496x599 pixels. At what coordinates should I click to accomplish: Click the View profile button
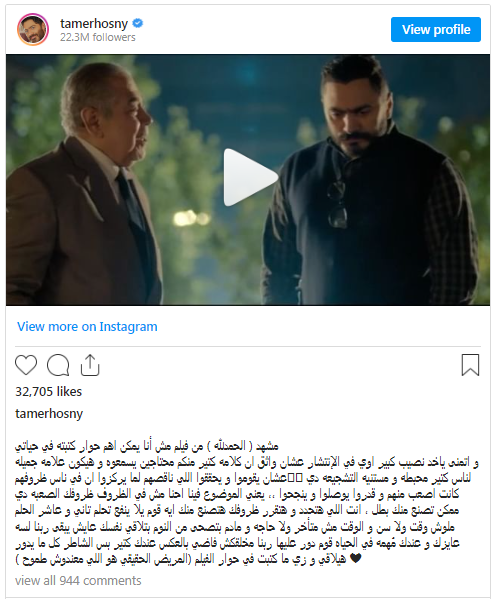pyautogui.click(x=436, y=29)
